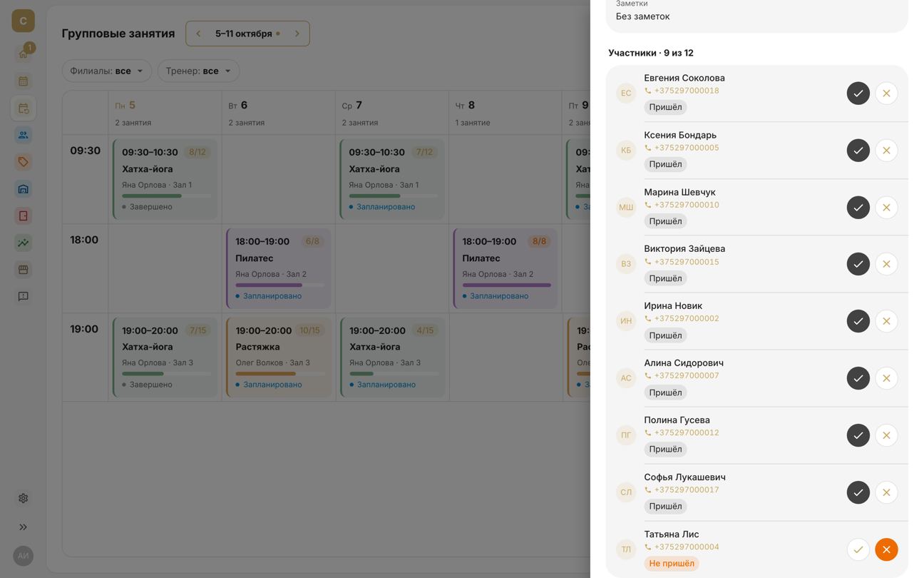Mark Татьяна Лис as attended checkmark
This screenshot has height=578, width=924.
858,549
